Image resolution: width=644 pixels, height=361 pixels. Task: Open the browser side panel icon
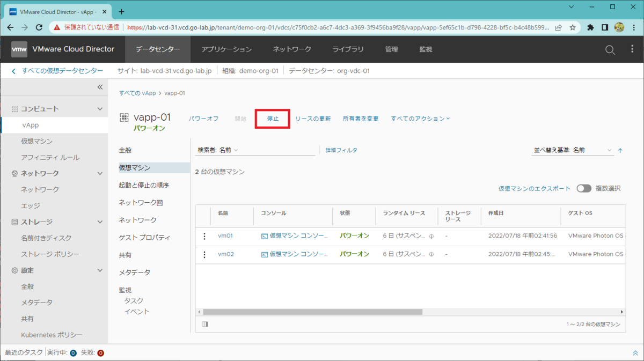pyautogui.click(x=605, y=27)
